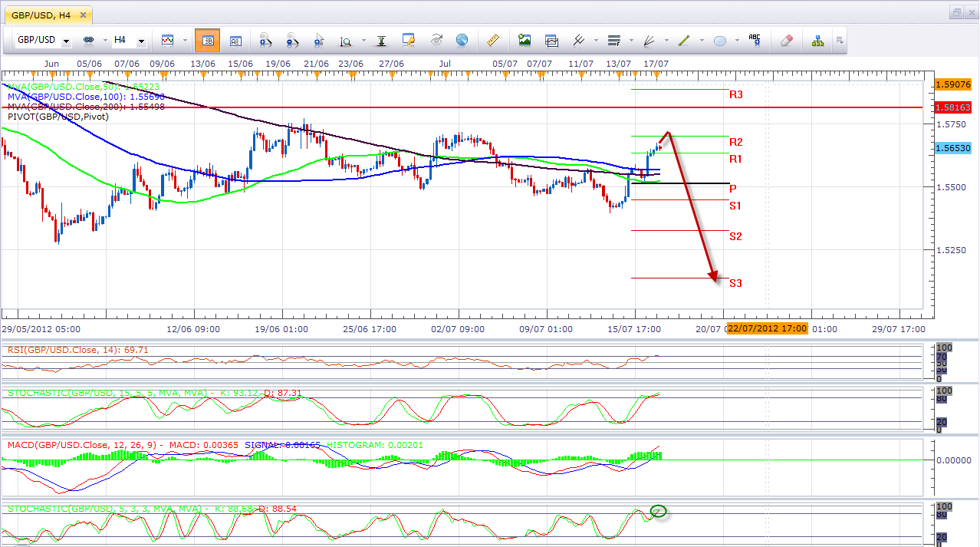This screenshot has width=980, height=547.
Task: Click the R2 resistance level label
Action: click(x=736, y=142)
